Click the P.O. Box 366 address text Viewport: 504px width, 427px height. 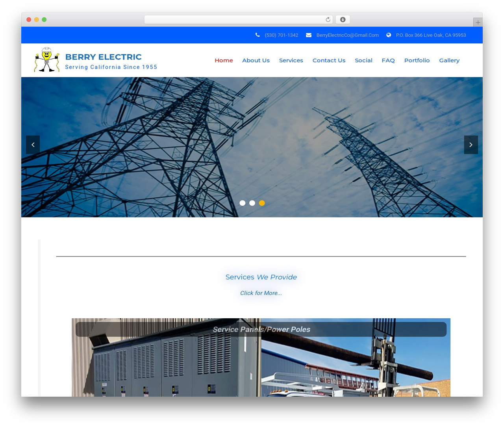pos(431,35)
